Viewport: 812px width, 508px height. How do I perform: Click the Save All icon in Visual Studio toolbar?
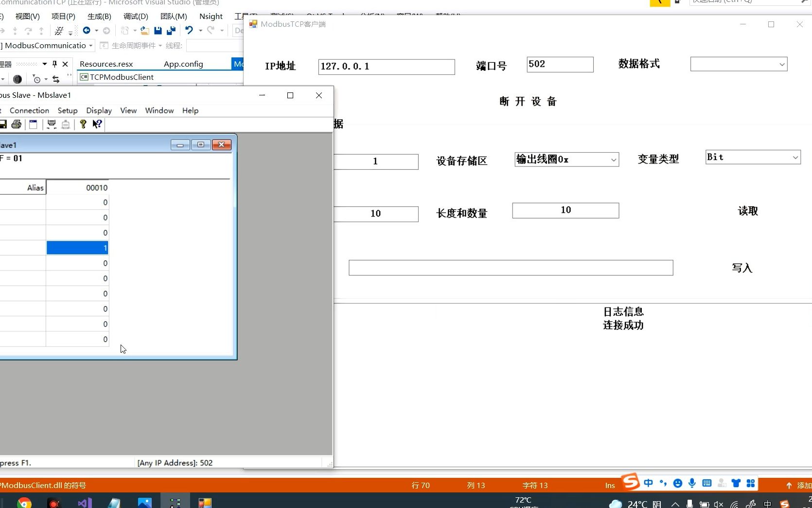[171, 30]
